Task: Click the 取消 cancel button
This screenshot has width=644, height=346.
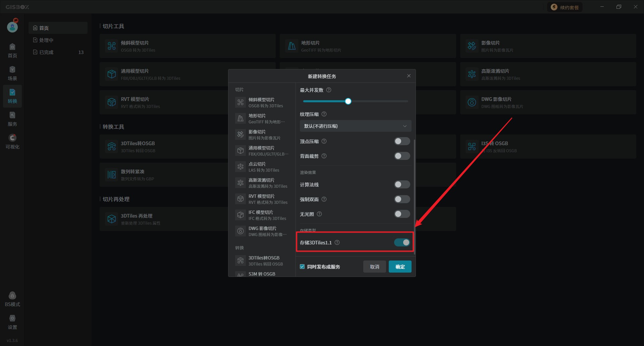Action: [374, 267]
